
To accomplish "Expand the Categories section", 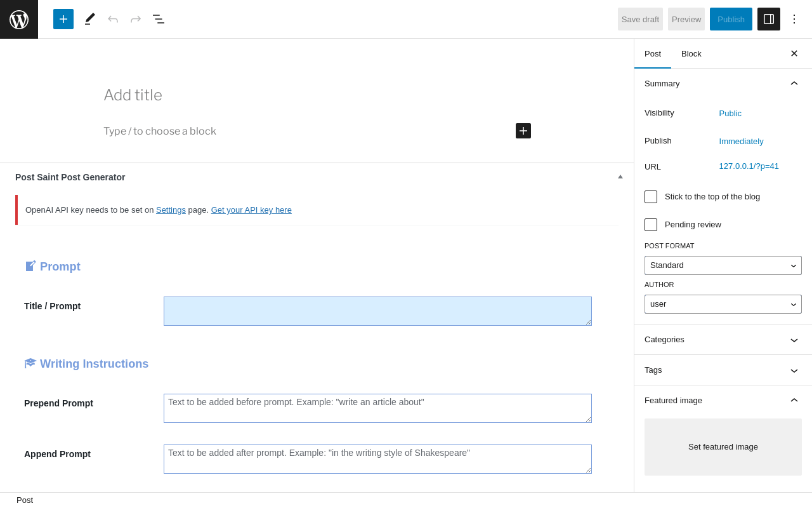I will [x=723, y=339].
